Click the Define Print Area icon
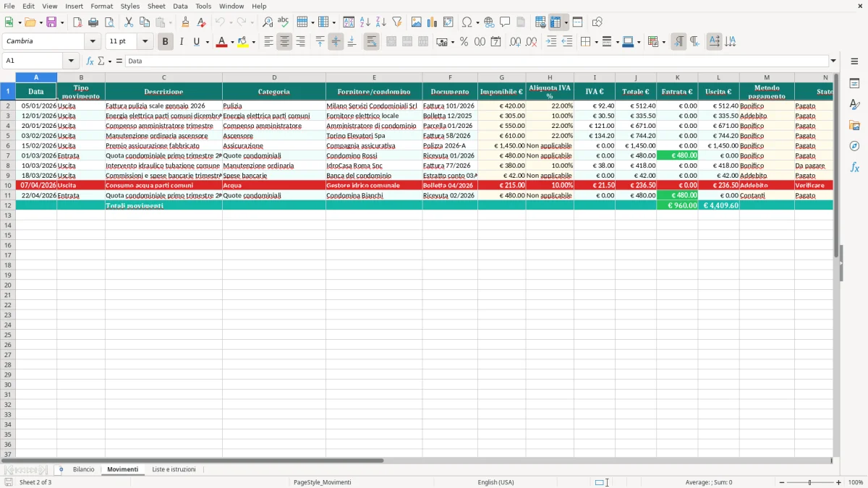Image resolution: width=868 pixels, height=488 pixels. 540,22
